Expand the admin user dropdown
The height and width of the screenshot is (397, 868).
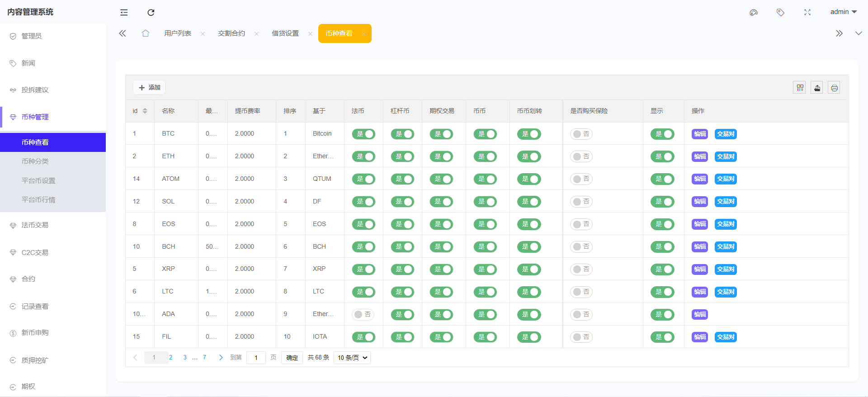point(843,12)
